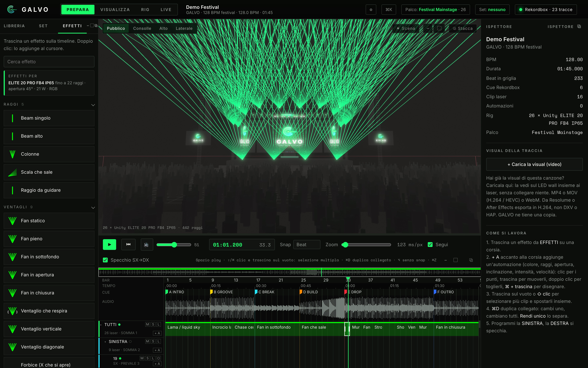Image resolution: width=588 pixels, height=368 pixels.
Task: Click the power icon on track 19
Action: tap(158, 358)
